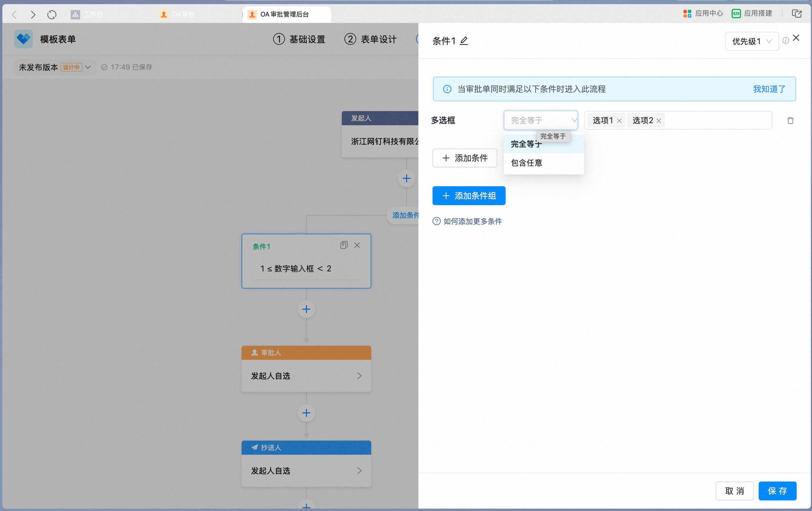812x511 pixels.
Task: Delete the 多选框 condition using the trash icon
Action: click(x=790, y=121)
